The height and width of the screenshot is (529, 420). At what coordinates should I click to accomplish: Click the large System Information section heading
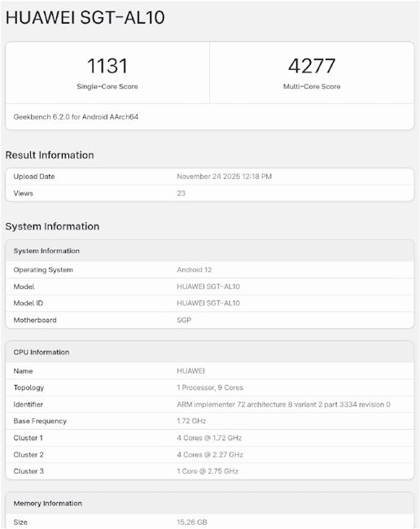[x=52, y=226]
